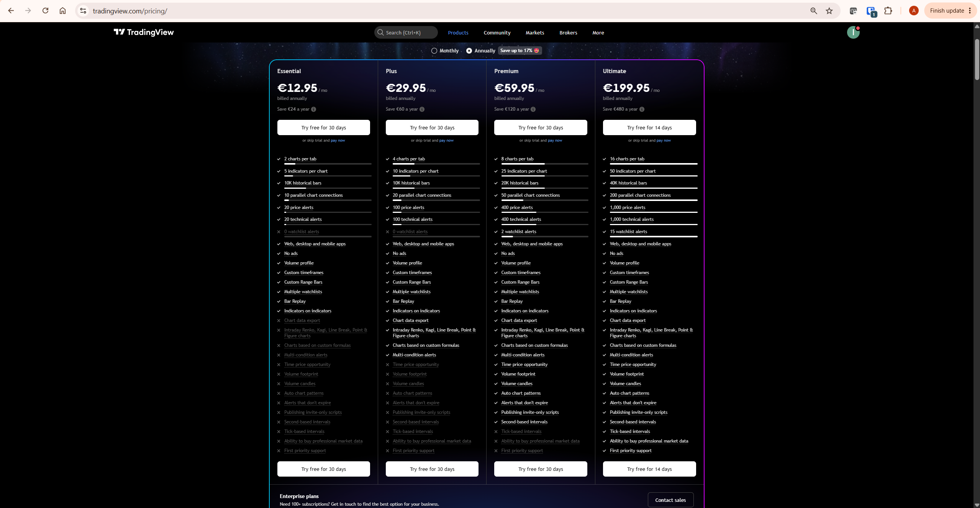The height and width of the screenshot is (508, 980).
Task: Click Ultimate 'Tick-based intervals' feature
Action: click(629, 431)
